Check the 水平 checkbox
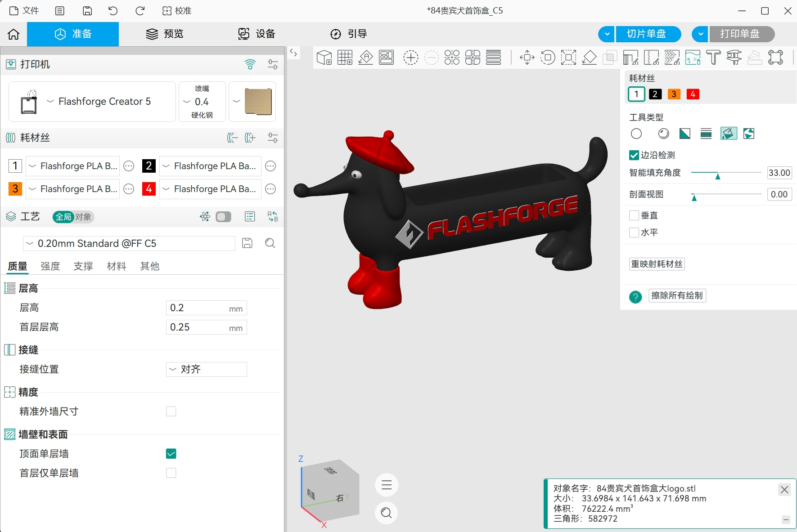The width and height of the screenshot is (797, 532). click(634, 232)
